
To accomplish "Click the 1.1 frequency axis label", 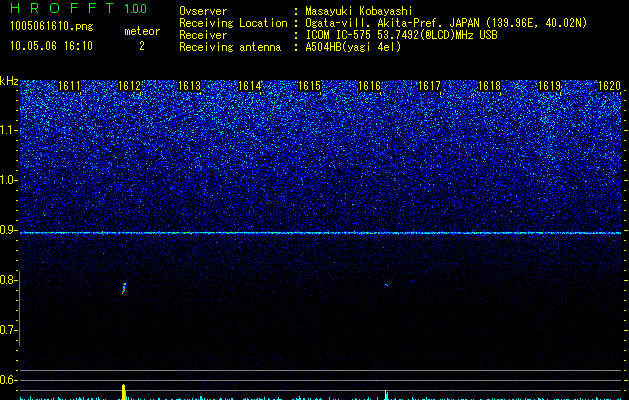I will [x=9, y=130].
